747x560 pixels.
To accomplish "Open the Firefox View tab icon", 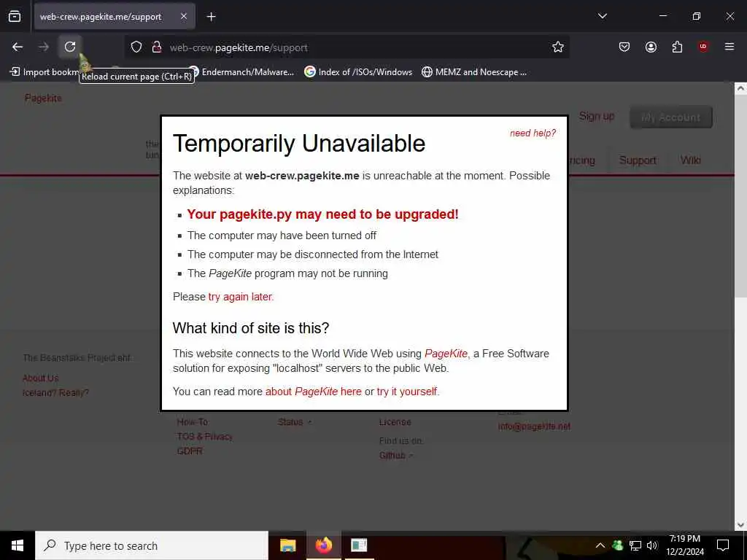I will point(15,17).
